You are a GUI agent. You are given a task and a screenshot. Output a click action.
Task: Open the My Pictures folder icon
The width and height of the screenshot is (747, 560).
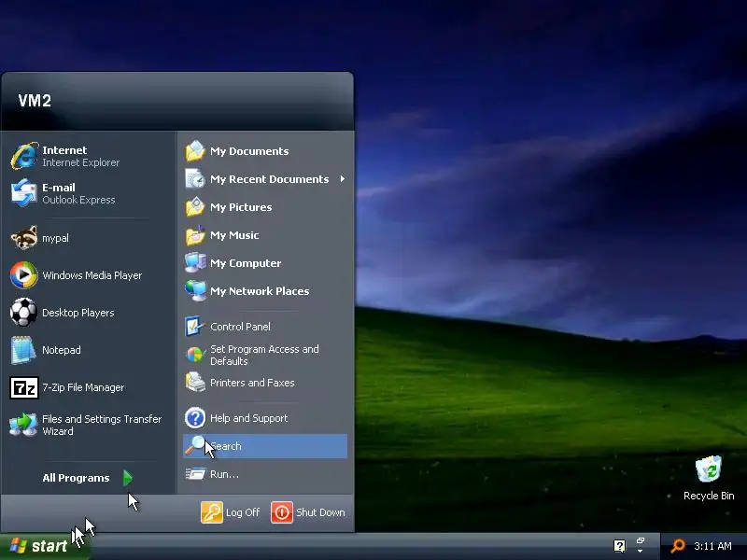(x=195, y=207)
